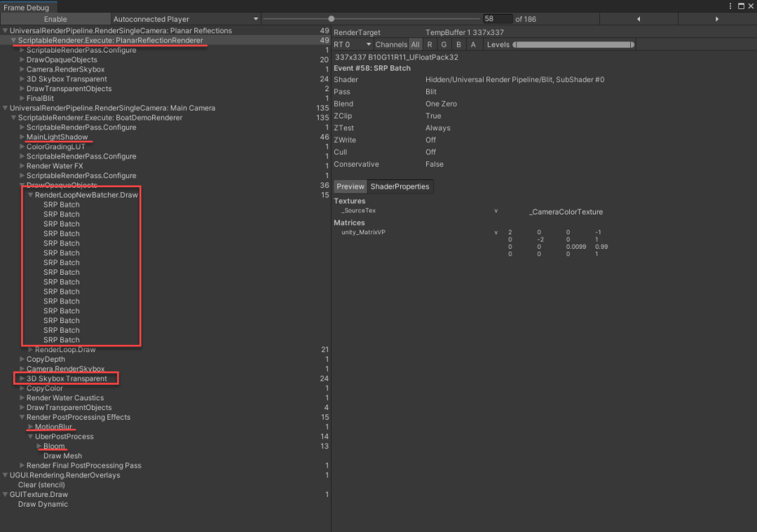The height and width of the screenshot is (532, 757).
Task: Open the Autoconnected Player dropdown
Action: [185, 19]
